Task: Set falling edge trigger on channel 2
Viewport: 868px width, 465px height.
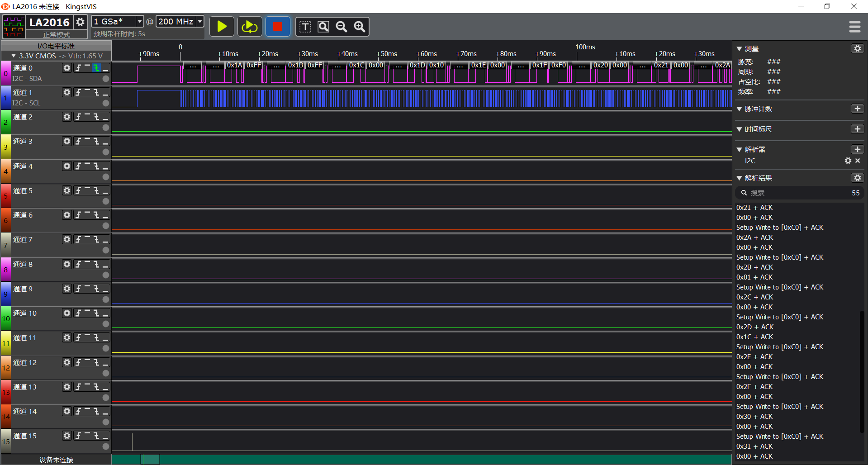Action: (x=96, y=117)
